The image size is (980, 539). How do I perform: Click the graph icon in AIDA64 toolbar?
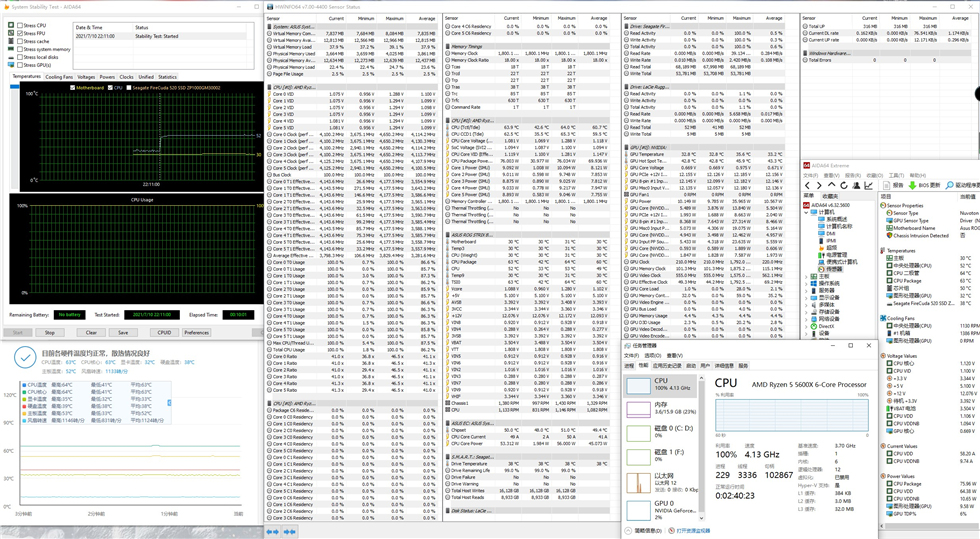tap(869, 186)
